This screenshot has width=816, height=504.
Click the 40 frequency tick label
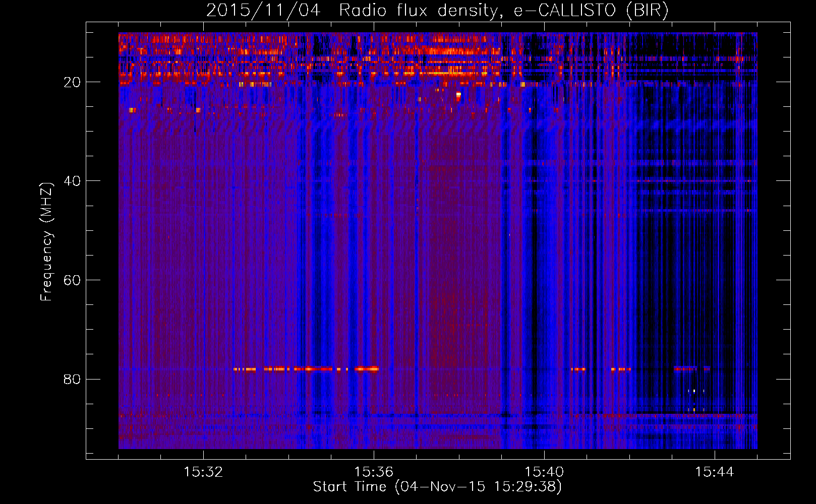pos(72,181)
